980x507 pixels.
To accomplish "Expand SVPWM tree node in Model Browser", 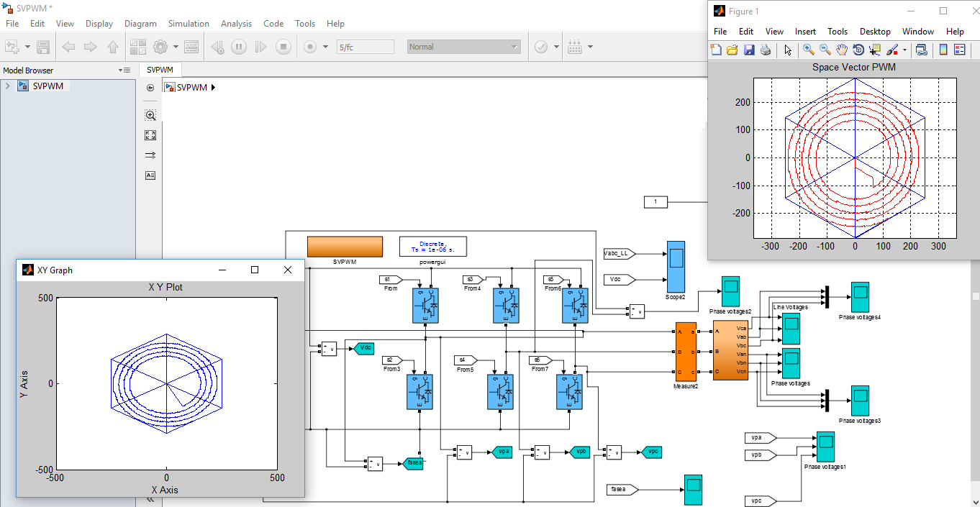I will click(7, 86).
